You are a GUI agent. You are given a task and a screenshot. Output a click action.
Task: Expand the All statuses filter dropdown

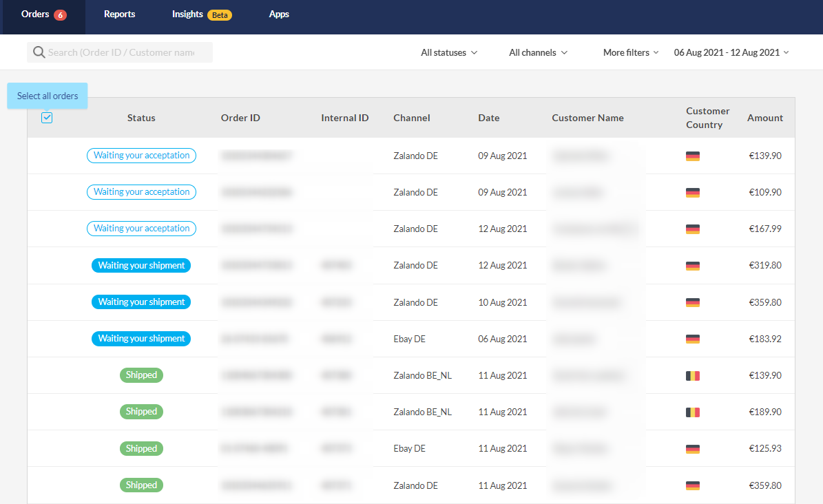pyautogui.click(x=449, y=53)
